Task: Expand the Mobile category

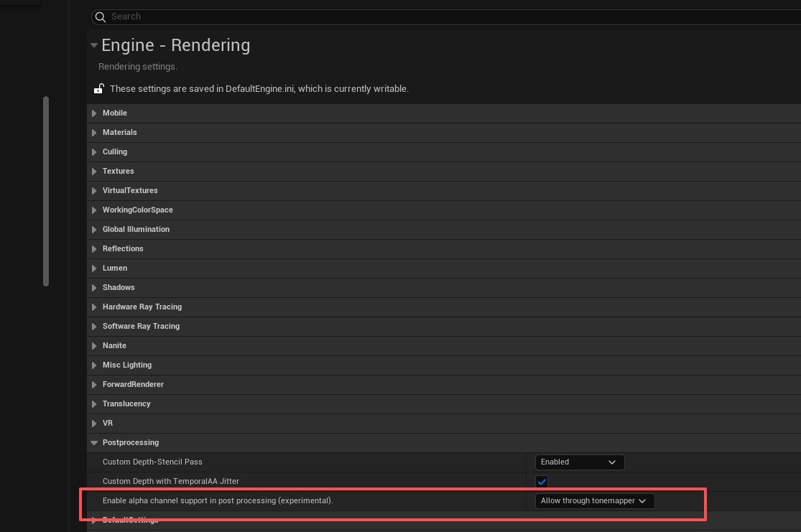Action: (x=94, y=113)
